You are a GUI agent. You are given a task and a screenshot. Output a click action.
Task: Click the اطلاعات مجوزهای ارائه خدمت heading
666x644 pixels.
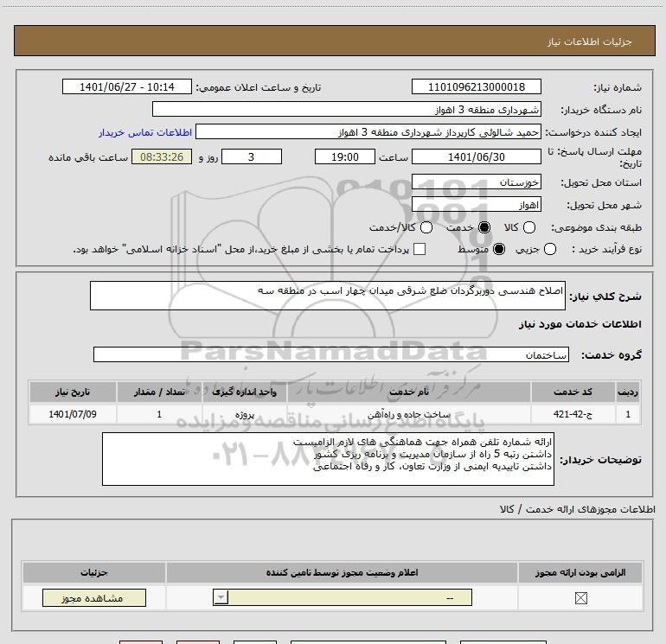[577, 509]
